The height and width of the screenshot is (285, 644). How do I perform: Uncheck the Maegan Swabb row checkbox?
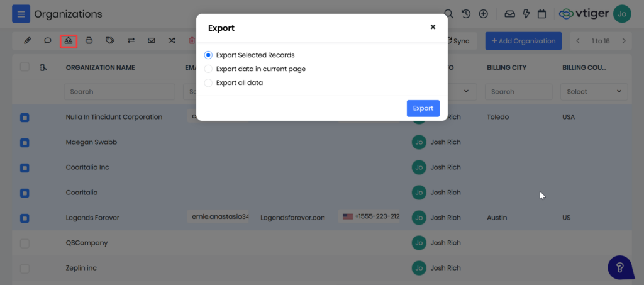25,143
